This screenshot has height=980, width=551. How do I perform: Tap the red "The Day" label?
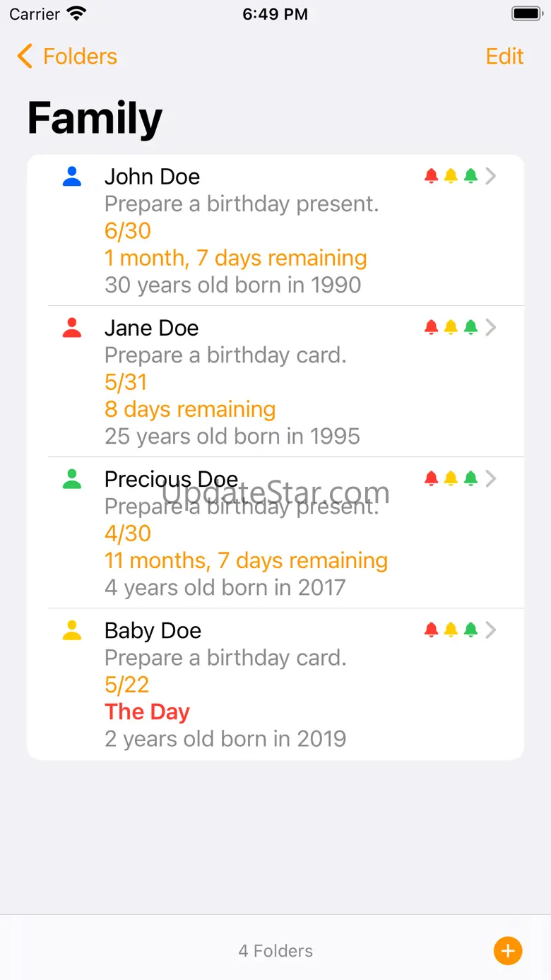click(x=147, y=712)
